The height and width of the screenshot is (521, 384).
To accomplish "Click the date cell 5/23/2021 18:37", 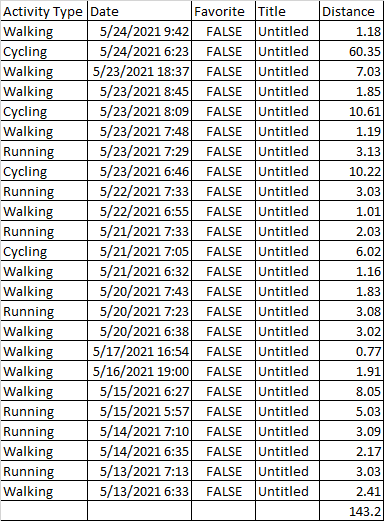I will point(139,71).
